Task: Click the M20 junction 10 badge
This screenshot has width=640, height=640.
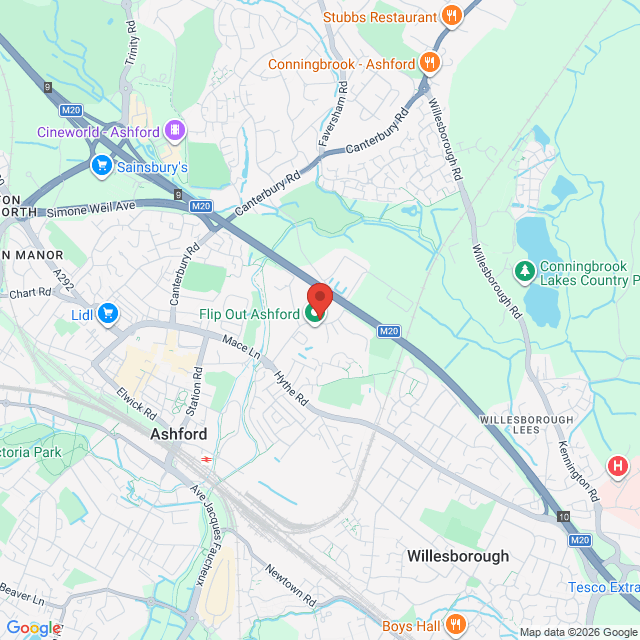Action: pos(564,517)
